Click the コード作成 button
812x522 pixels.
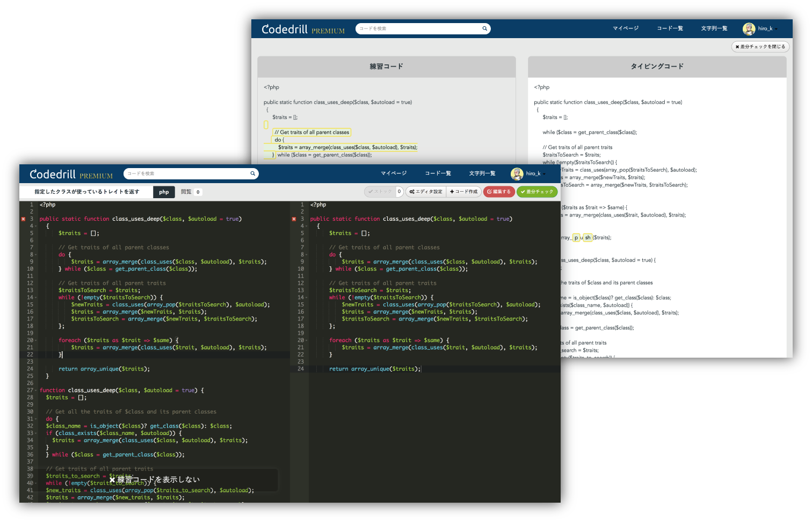463,192
